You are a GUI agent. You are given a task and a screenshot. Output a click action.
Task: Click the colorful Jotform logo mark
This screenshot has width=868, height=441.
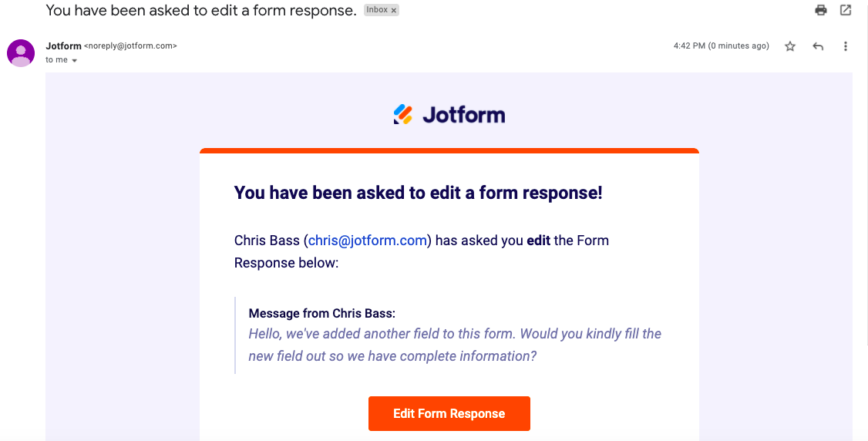click(x=402, y=115)
